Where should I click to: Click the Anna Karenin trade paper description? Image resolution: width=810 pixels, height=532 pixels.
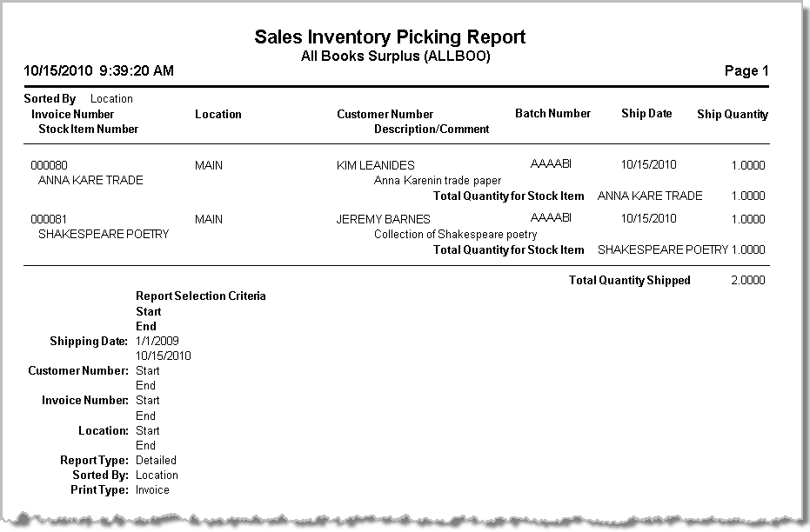(x=438, y=181)
